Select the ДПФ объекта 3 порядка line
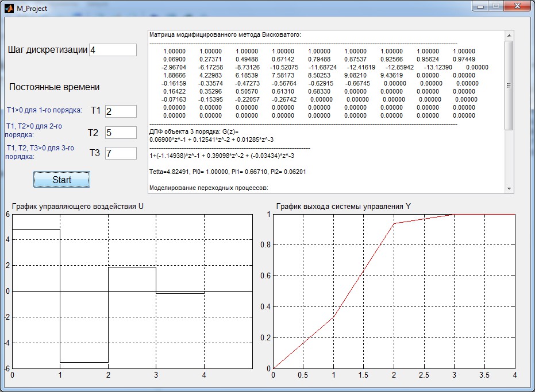The image size is (535, 392). pyautogui.click(x=194, y=131)
